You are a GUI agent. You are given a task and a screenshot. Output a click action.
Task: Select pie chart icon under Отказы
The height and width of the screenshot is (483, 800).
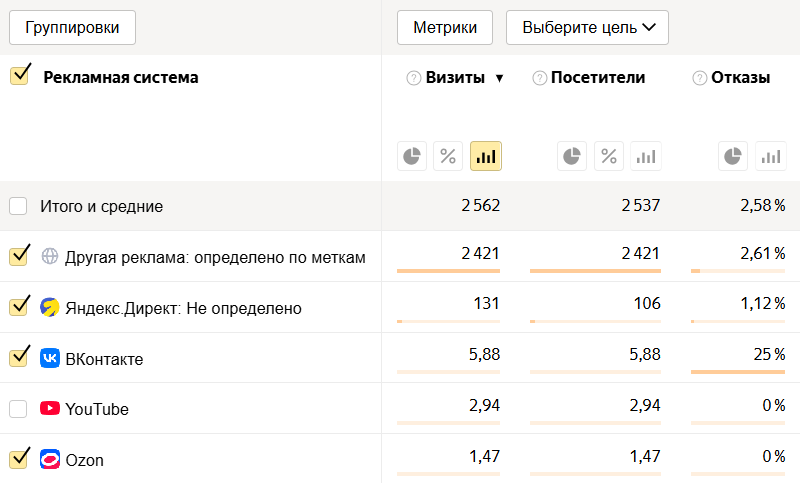[733, 156]
